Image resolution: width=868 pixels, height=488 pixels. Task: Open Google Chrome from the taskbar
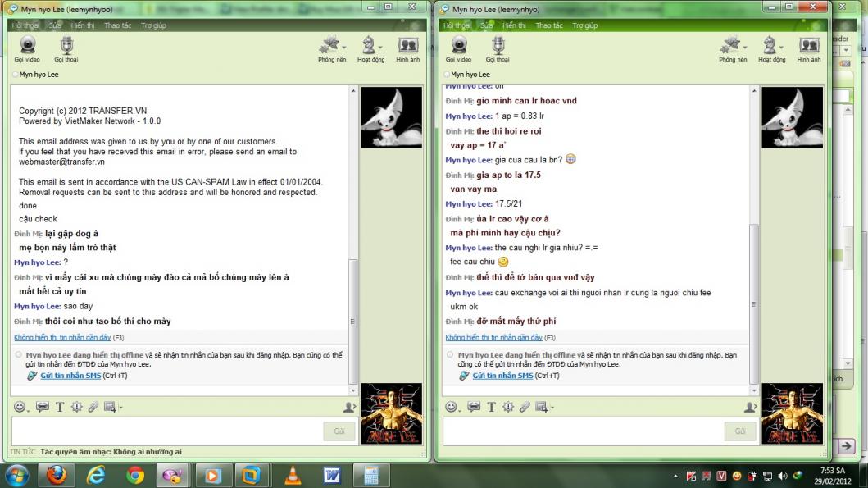pyautogui.click(x=134, y=475)
